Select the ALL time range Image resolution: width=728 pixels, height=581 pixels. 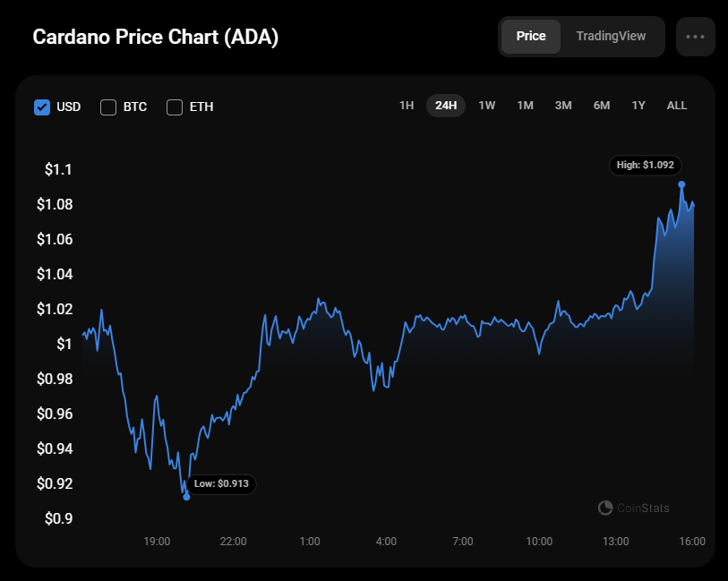coord(677,106)
